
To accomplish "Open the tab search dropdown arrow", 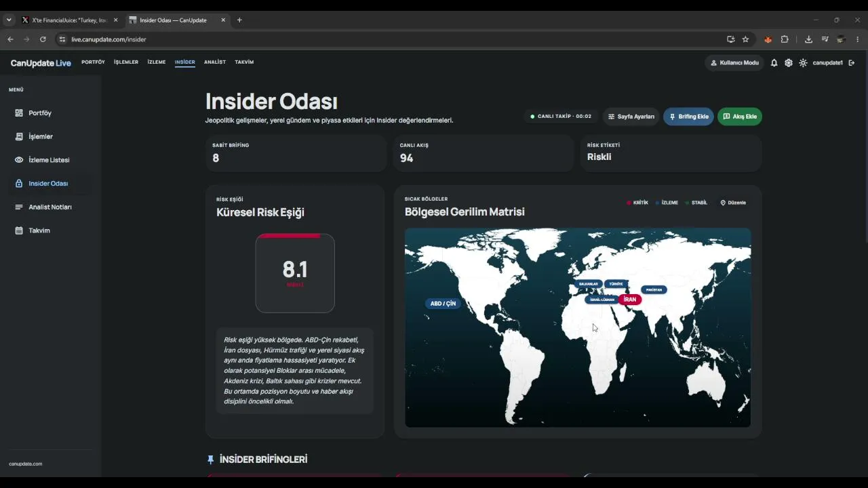I will (x=9, y=20).
